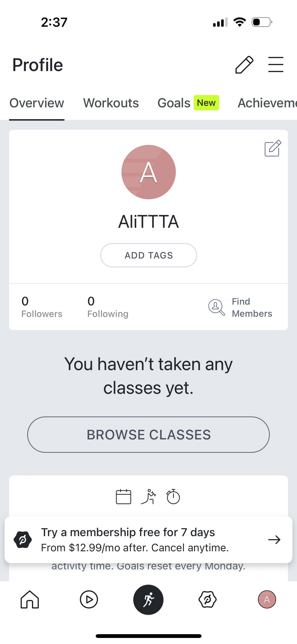Open the hamburger menu

pos(276,65)
